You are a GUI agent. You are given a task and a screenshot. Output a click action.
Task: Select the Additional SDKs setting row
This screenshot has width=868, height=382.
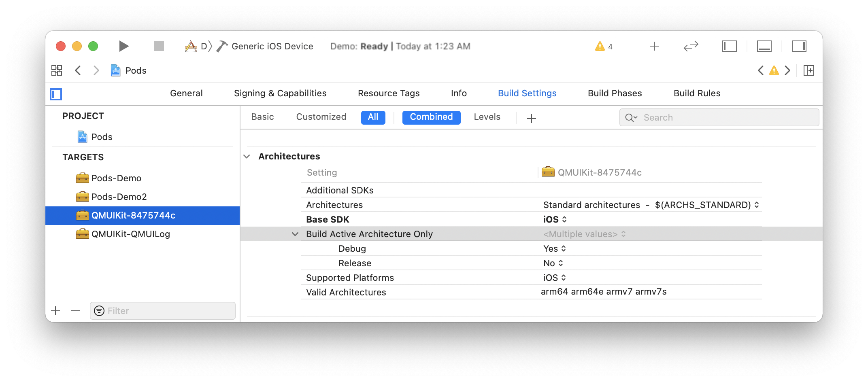pos(531,190)
